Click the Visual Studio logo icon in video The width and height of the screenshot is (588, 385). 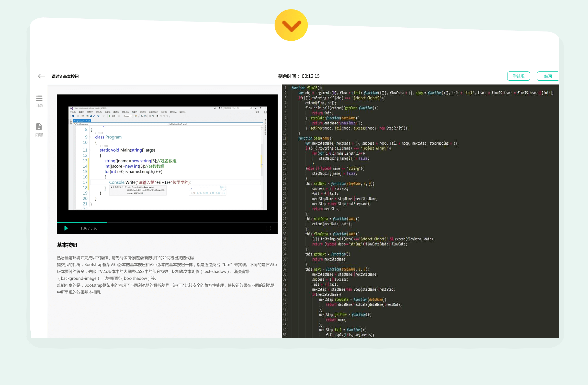(72, 108)
